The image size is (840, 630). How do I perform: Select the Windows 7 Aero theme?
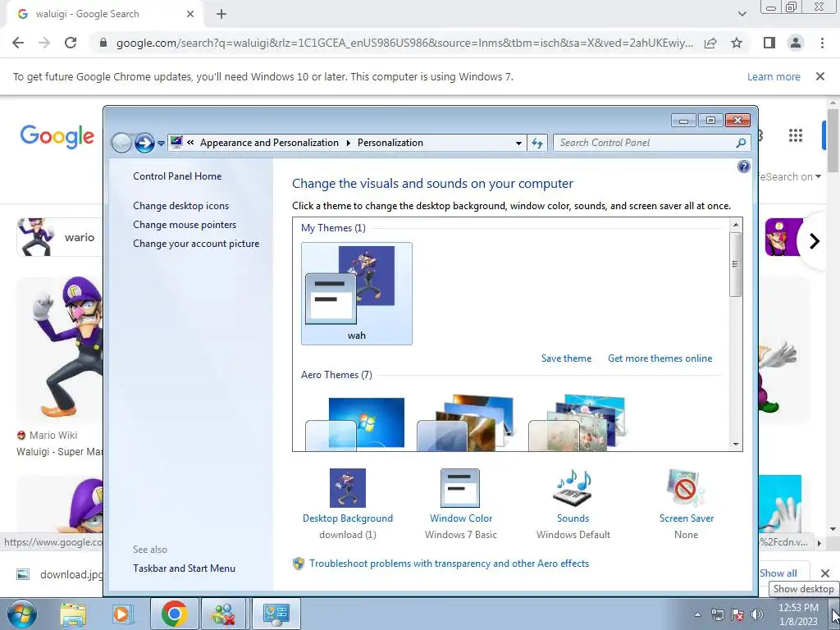[x=356, y=423]
